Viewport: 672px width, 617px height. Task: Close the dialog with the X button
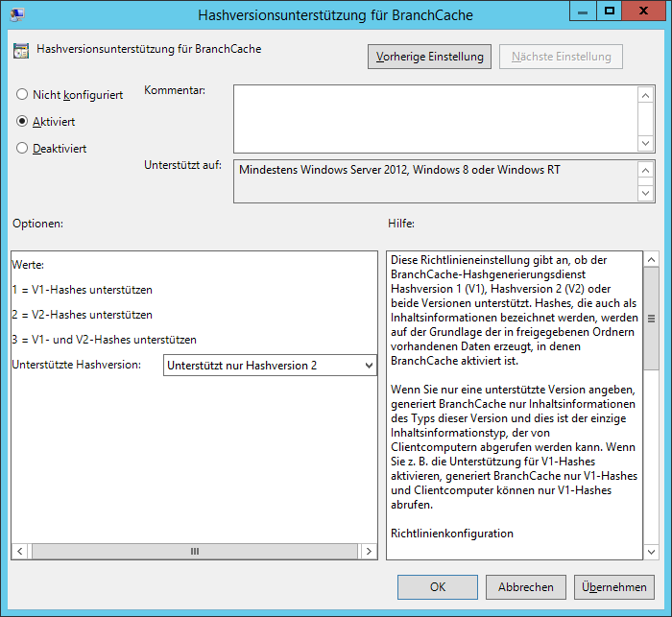coord(643,12)
